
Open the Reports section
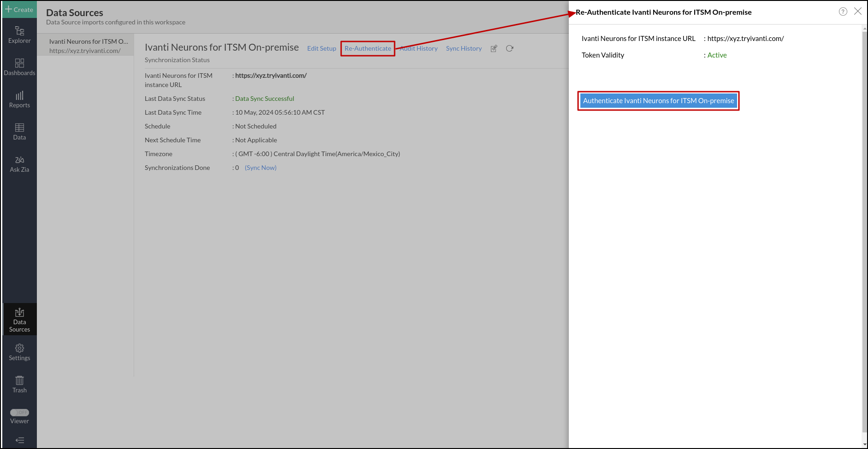(x=19, y=99)
